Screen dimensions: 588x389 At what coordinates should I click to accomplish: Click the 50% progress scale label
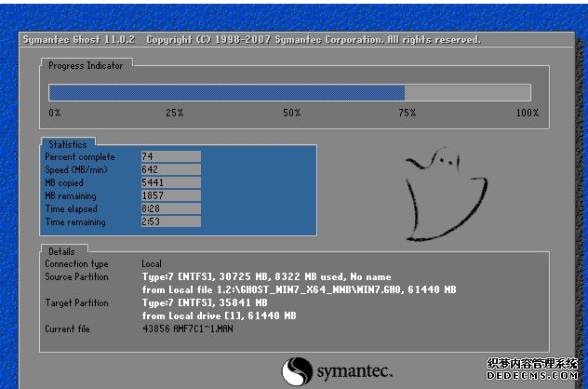(292, 113)
